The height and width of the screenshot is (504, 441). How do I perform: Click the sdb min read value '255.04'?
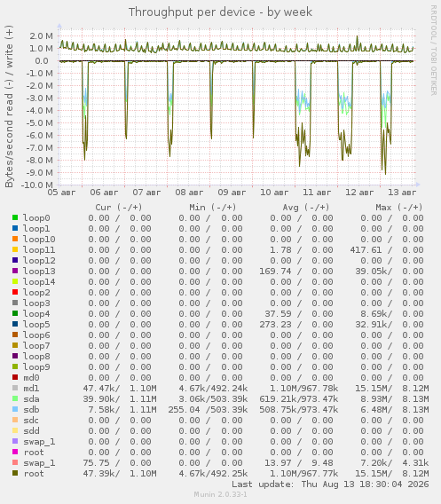click(x=184, y=410)
